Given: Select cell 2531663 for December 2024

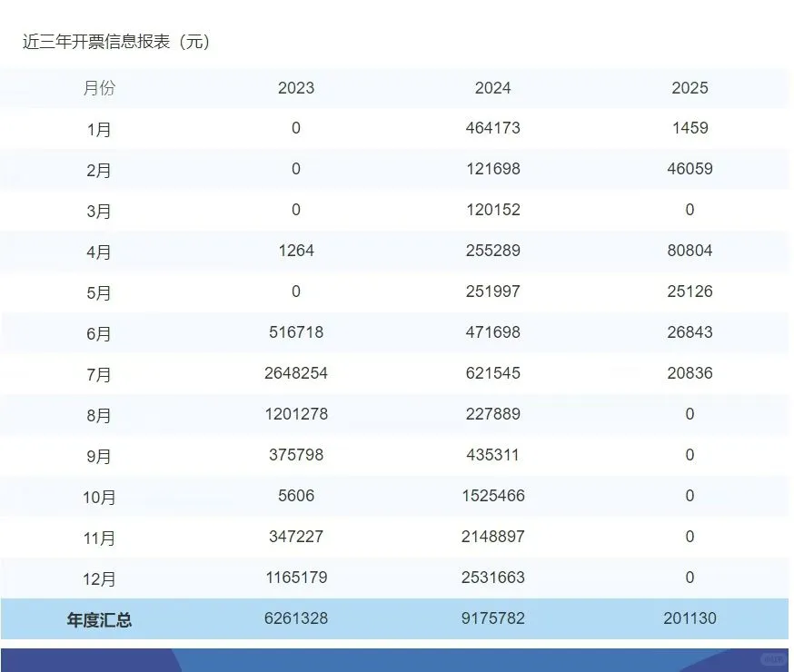Looking at the screenshot, I should [x=493, y=578].
